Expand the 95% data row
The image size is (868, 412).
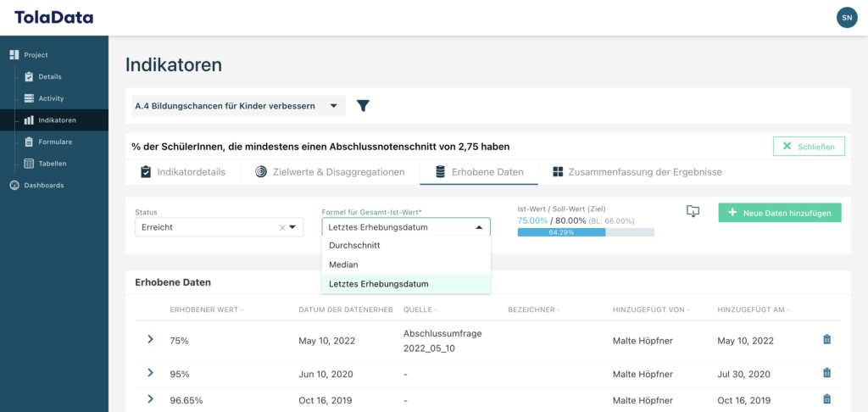(x=150, y=373)
